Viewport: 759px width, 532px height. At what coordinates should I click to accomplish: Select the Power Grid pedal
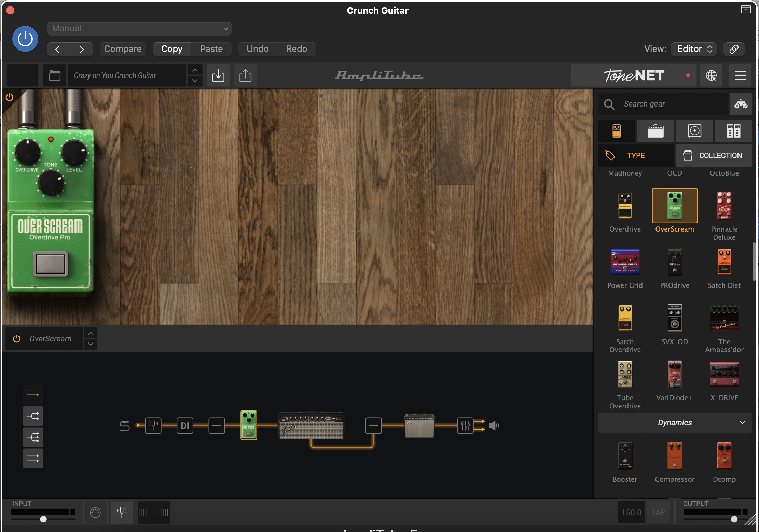pyautogui.click(x=625, y=262)
